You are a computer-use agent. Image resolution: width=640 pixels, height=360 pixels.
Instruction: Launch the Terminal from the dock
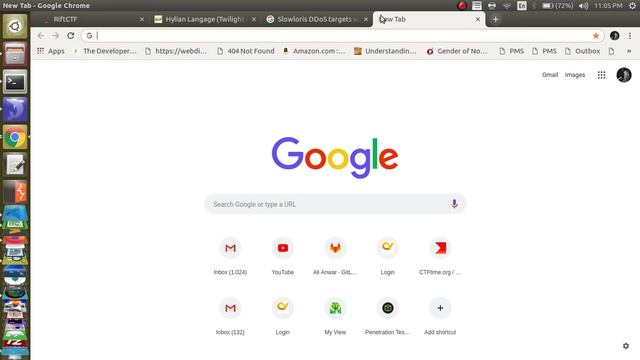[15, 82]
